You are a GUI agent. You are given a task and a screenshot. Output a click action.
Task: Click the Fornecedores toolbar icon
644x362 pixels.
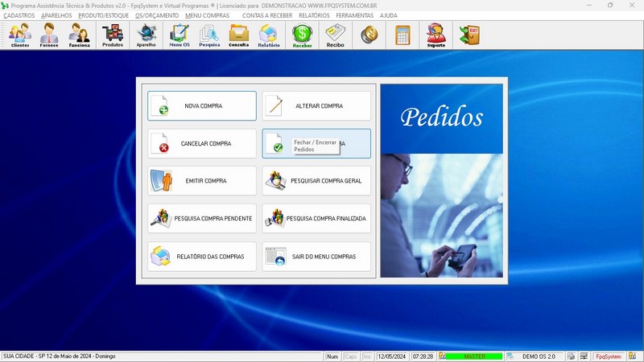point(50,35)
